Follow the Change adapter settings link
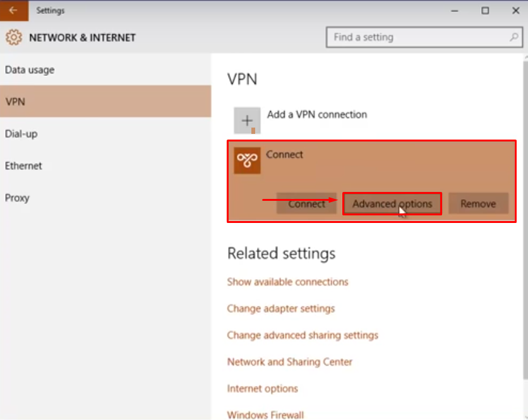The width and height of the screenshot is (528, 420). [x=281, y=308]
